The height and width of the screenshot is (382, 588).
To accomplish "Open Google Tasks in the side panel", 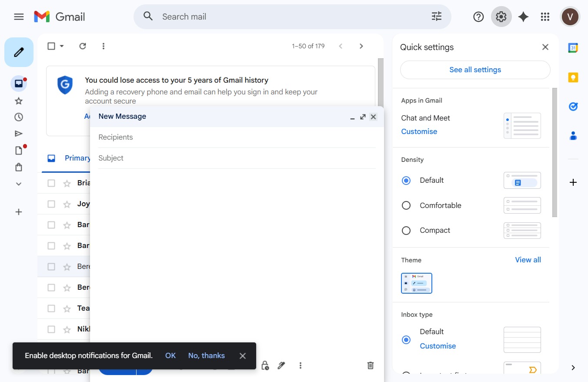I will 573,107.
